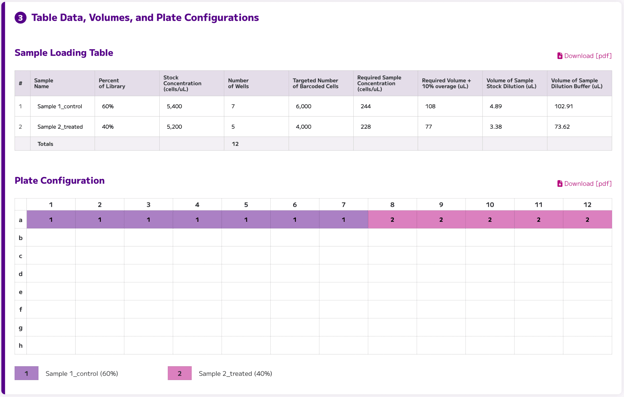Click the Number of Wells column header
This screenshot has height=397, width=624.
click(x=256, y=83)
